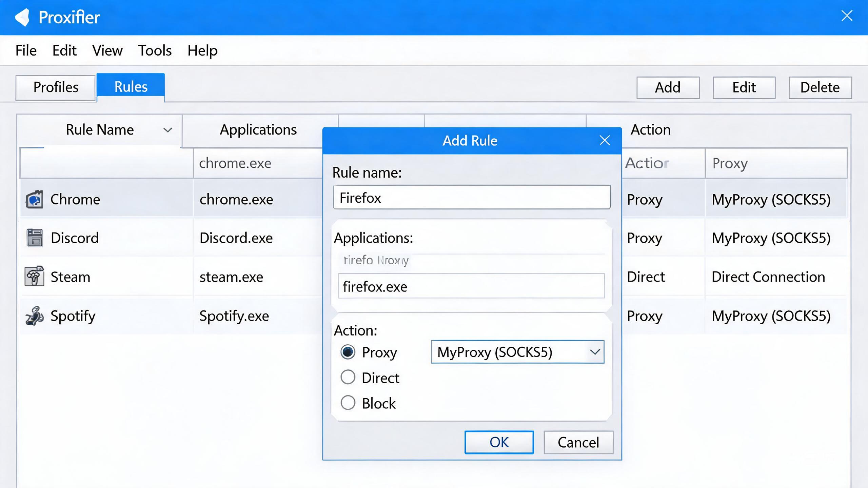Click the Edit button in toolbar
Viewport: 868px width, 488px height.
click(744, 87)
